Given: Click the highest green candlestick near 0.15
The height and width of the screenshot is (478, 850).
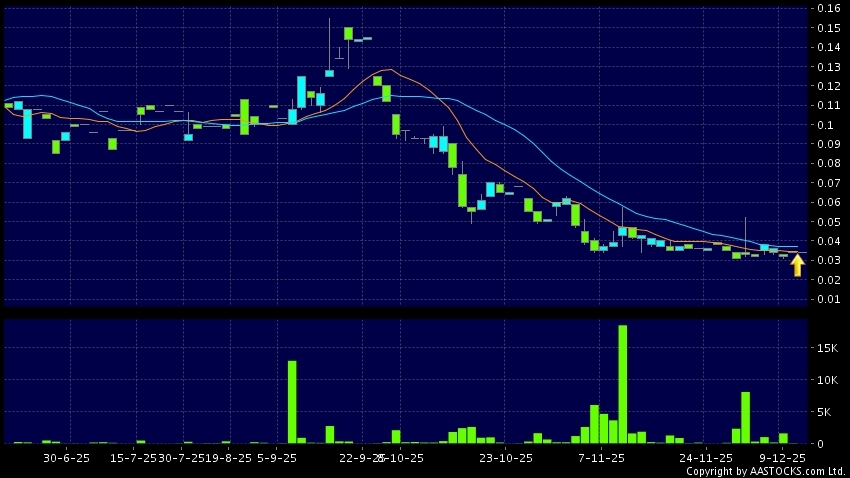Looking at the screenshot, I should point(348,33).
